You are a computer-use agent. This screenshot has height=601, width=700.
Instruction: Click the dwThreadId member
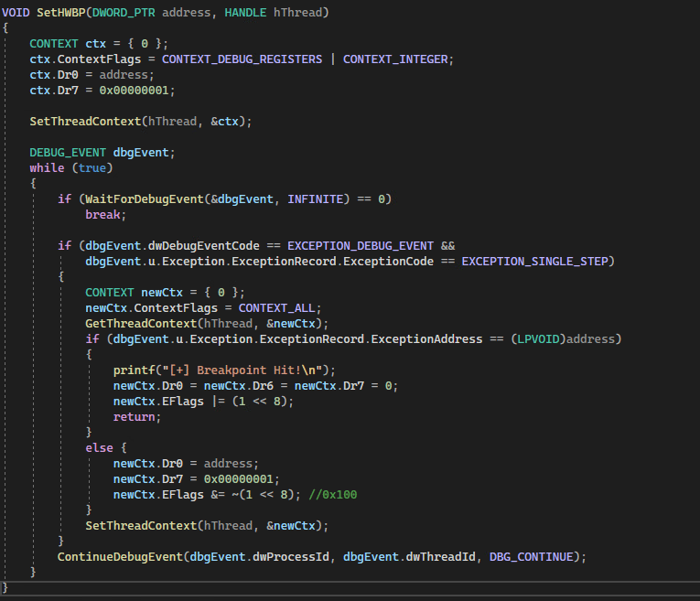[x=441, y=557]
